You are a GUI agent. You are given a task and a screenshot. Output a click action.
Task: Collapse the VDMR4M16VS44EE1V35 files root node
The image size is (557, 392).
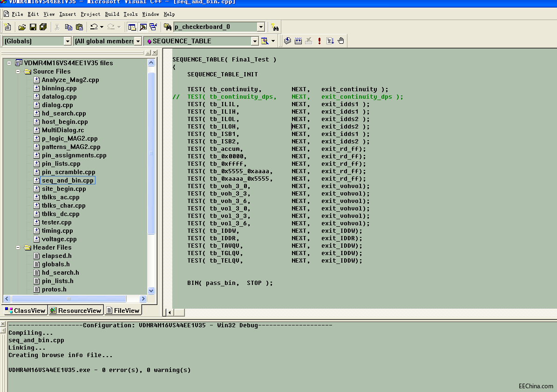point(9,63)
